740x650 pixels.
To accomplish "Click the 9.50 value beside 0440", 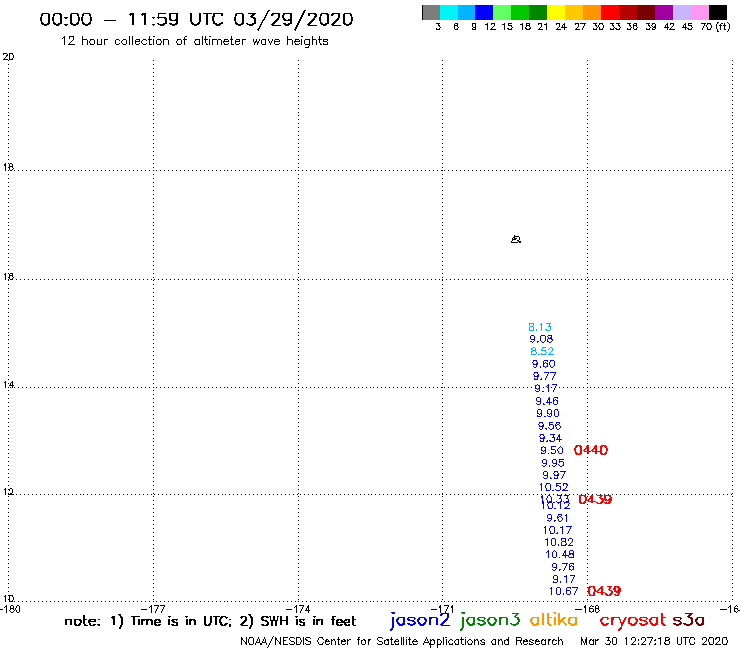I will 552,450.
